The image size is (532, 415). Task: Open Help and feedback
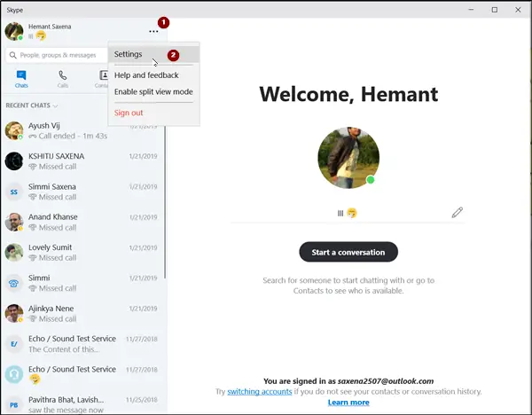[146, 75]
